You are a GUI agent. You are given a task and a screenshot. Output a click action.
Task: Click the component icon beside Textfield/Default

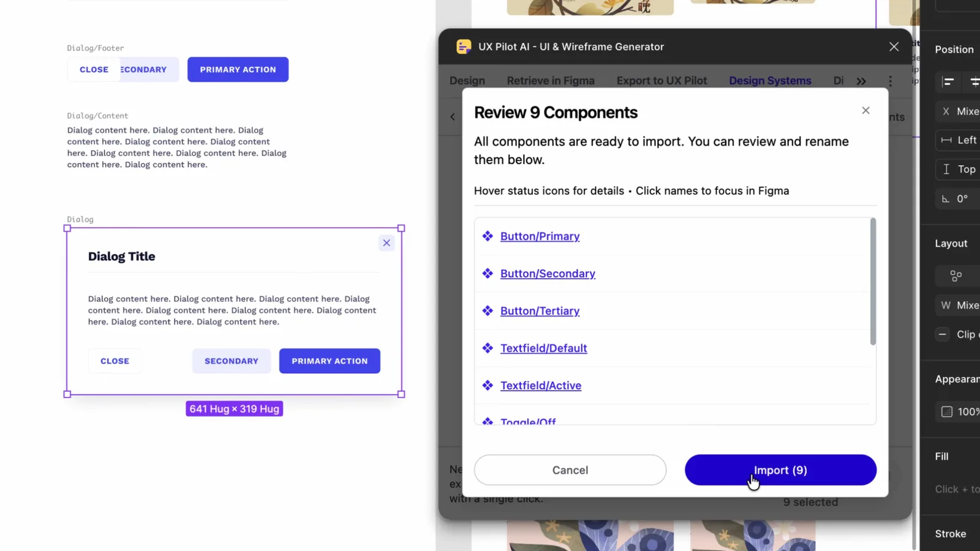[x=488, y=348]
